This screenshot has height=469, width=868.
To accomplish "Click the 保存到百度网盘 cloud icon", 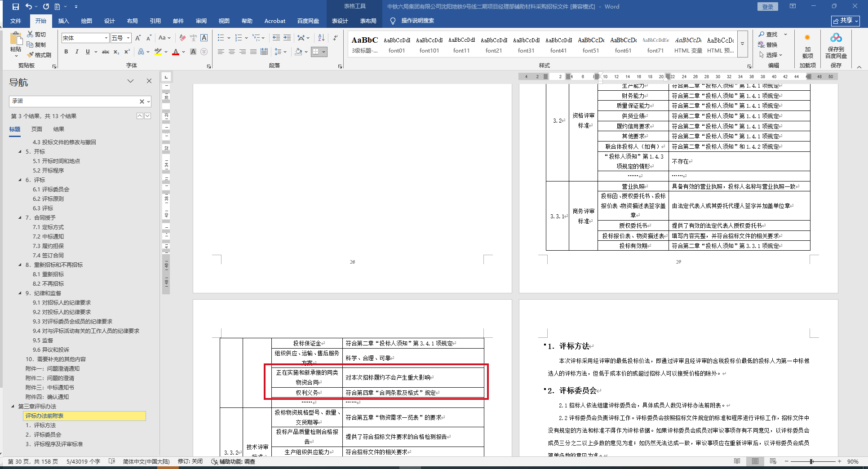I will [x=836, y=46].
